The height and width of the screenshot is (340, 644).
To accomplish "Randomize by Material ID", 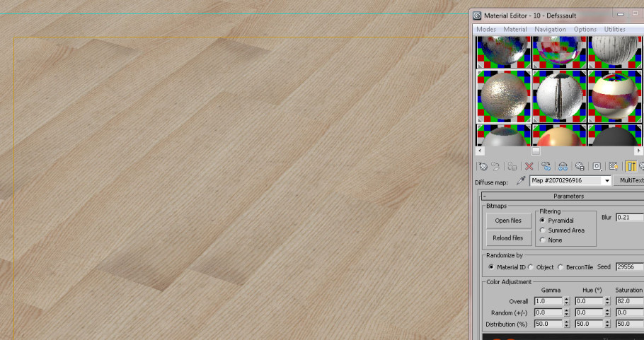I will [x=491, y=267].
